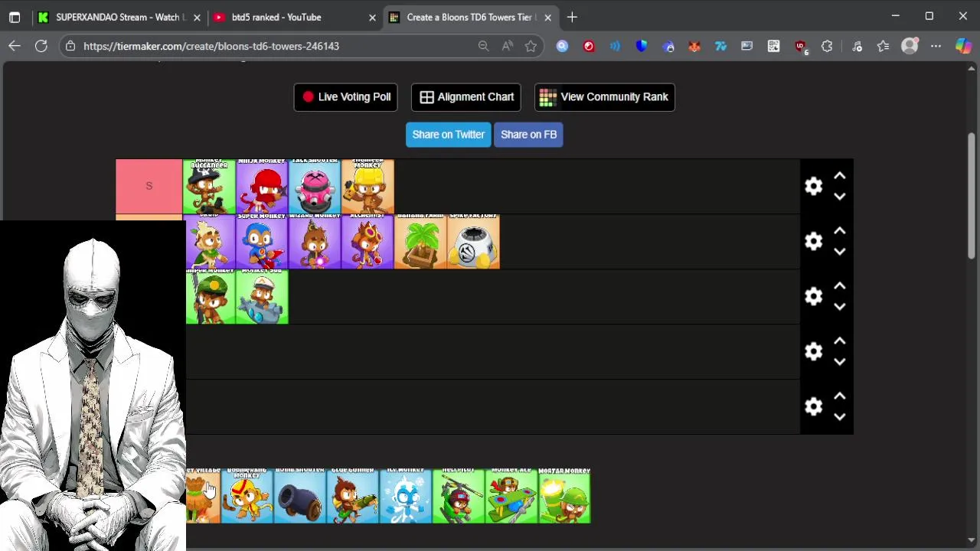Open the zoom out indicator in address bar

(x=483, y=46)
